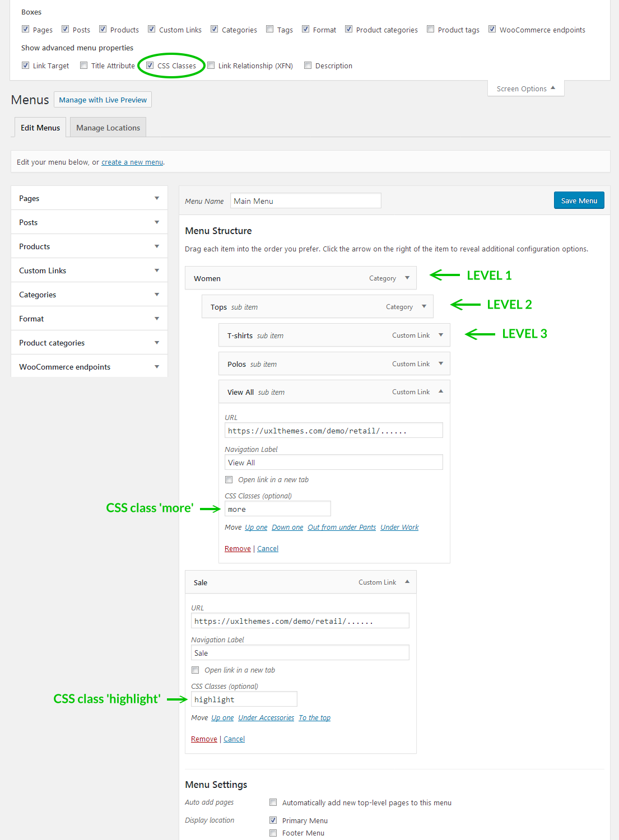
Task: Toggle the Pages screen option checkbox
Action: pos(25,29)
